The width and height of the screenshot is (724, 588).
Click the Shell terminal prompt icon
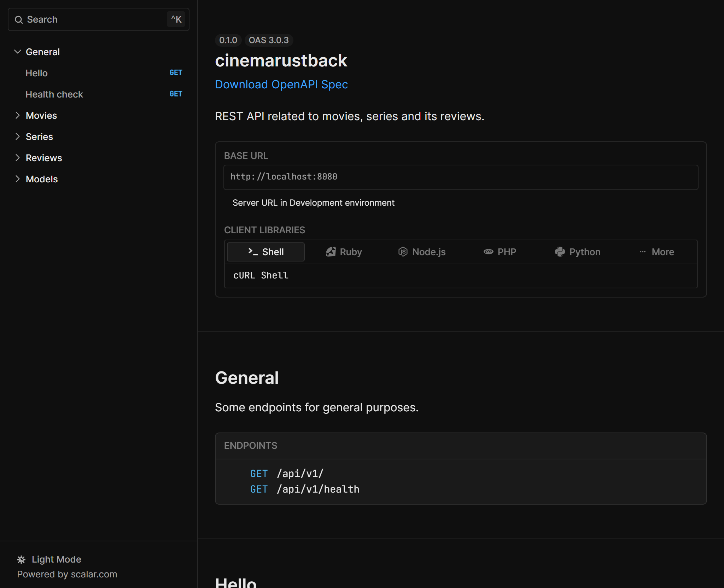coord(253,252)
